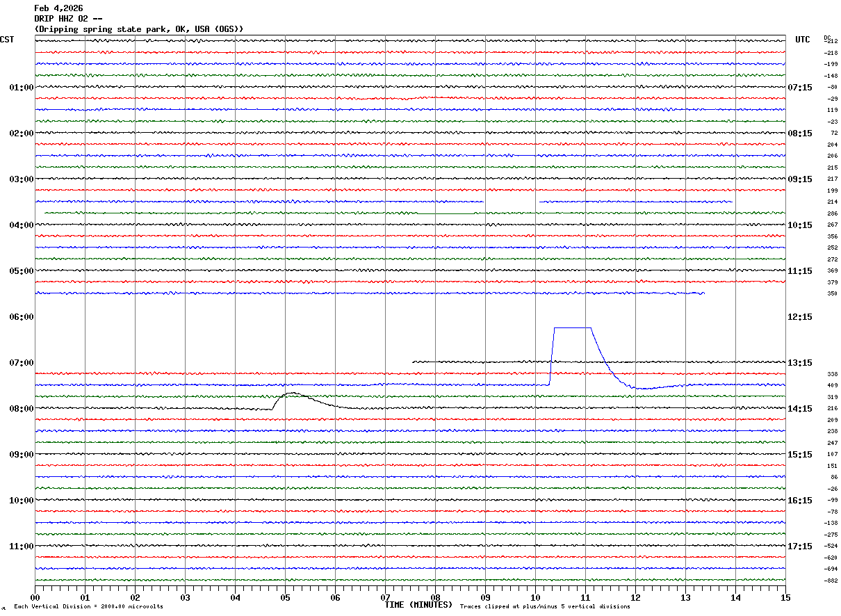Select the station code "DRIP HHZ O2 --"

pyautogui.click(x=68, y=18)
